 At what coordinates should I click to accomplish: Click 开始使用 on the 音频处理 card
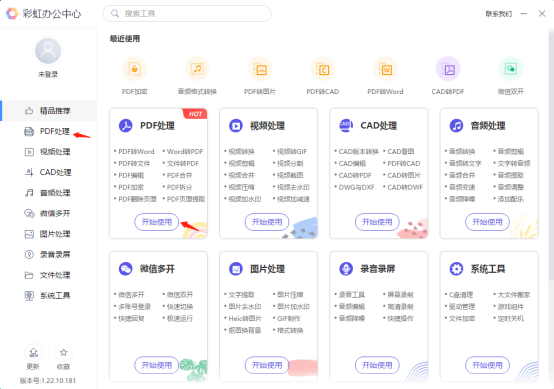(x=487, y=222)
